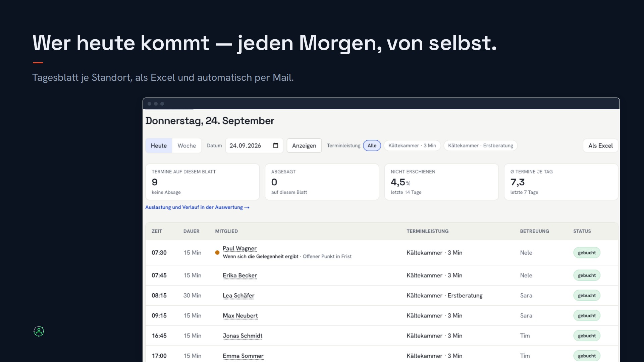Switch to the Heute view
Image resolution: width=644 pixels, height=362 pixels.
click(159, 145)
